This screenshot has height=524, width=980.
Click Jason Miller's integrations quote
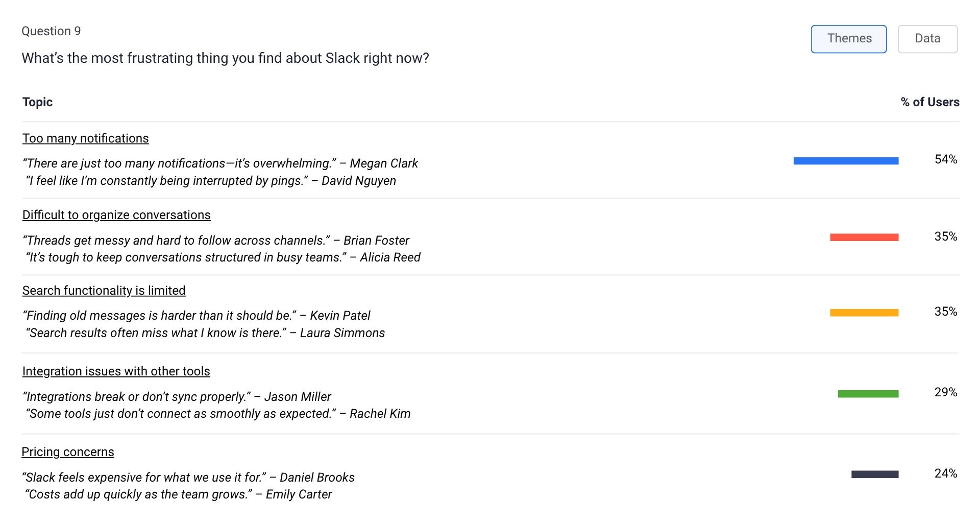[x=177, y=397]
